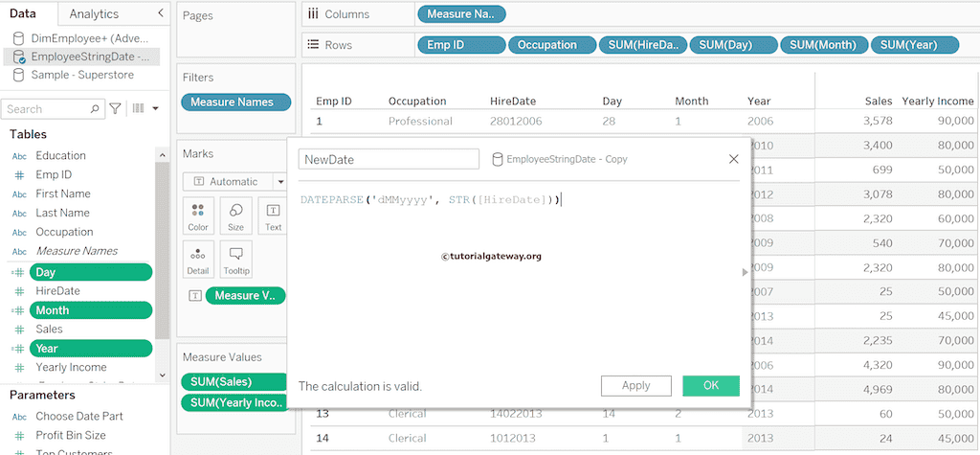980x455 pixels.
Task: Select SUM(Year) pill on Rows
Action: (915, 44)
